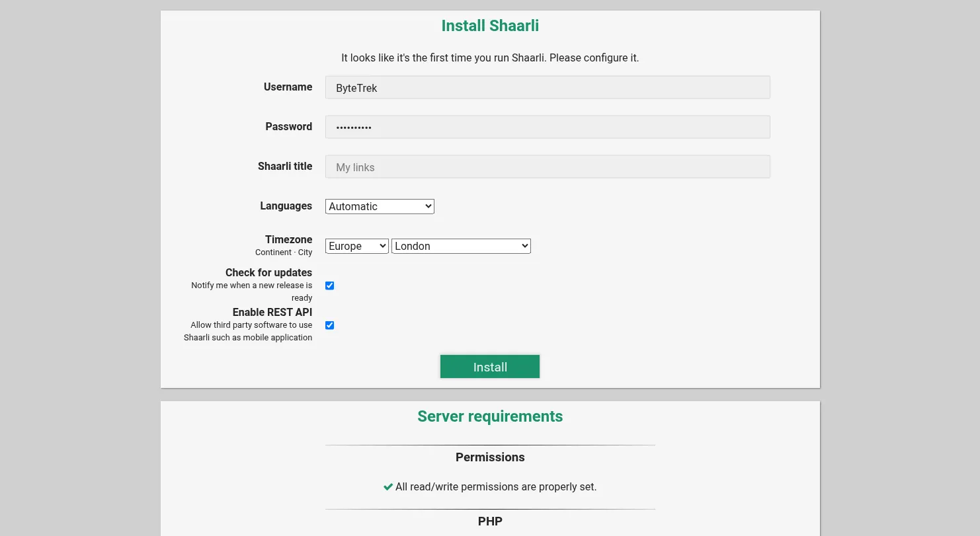Click inside the Username field containing ByteTrek
This screenshot has width=980, height=536.
pos(548,87)
